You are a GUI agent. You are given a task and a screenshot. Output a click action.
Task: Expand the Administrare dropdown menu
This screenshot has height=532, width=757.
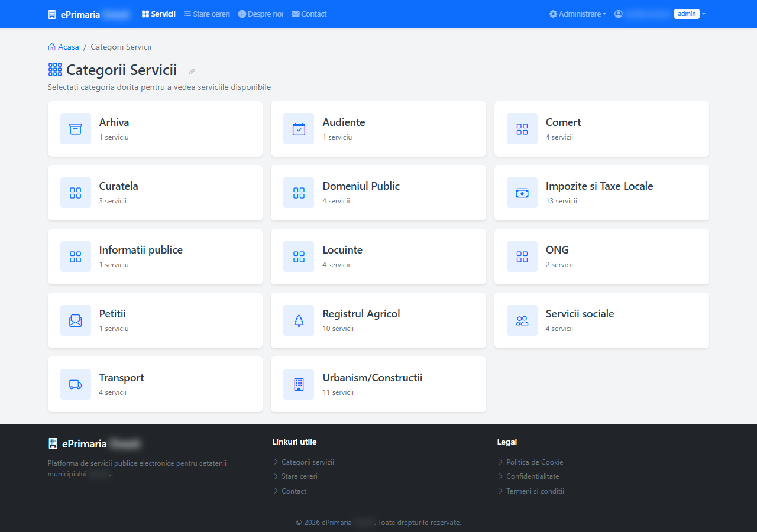point(577,14)
